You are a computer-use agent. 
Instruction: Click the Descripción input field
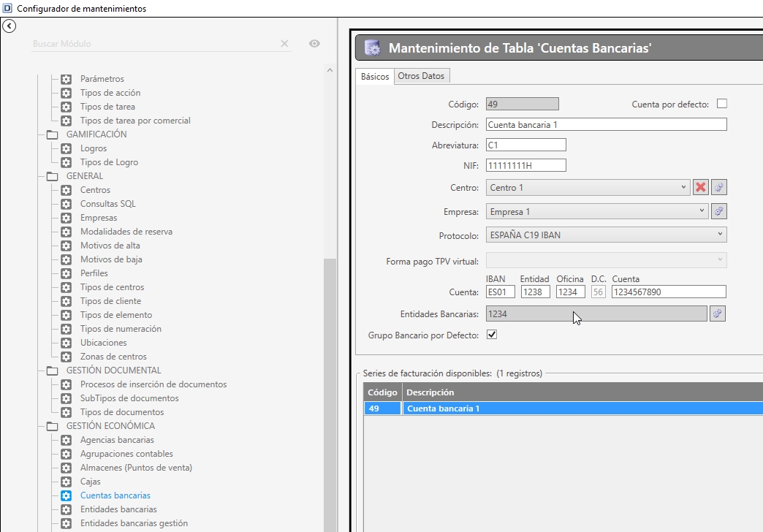tap(607, 125)
